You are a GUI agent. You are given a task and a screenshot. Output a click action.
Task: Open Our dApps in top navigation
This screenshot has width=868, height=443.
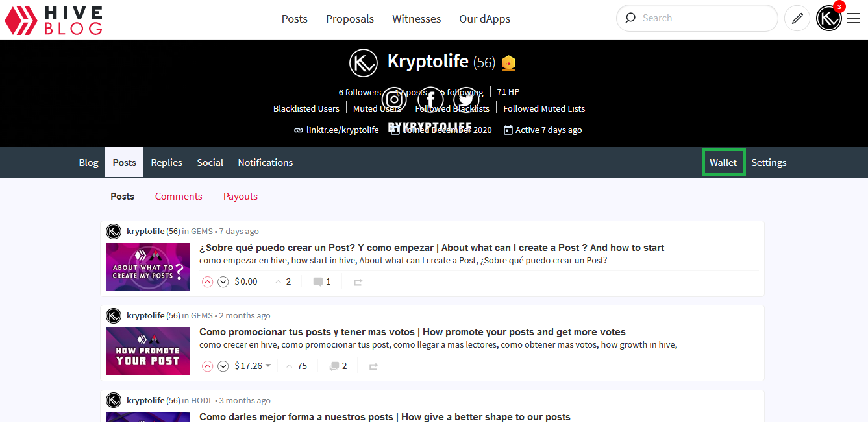coord(485,19)
